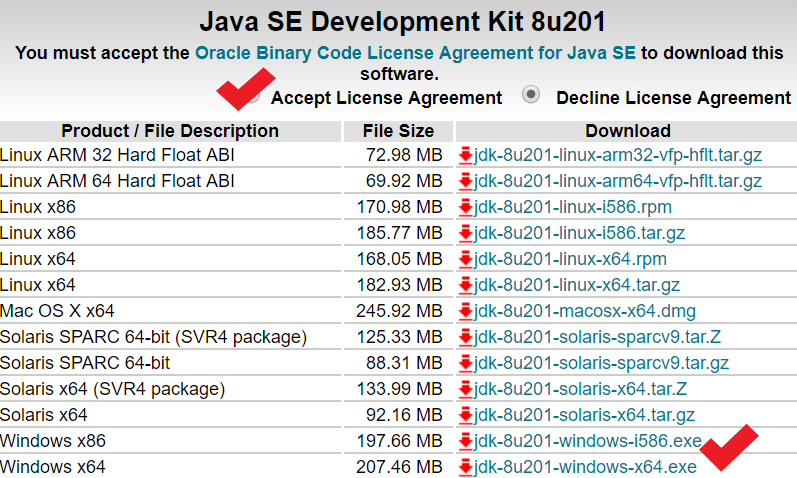The height and width of the screenshot is (478, 797).
Task: Click the download arrow icon beside jdk-8u201-windows-i586.exe
Action: click(466, 440)
